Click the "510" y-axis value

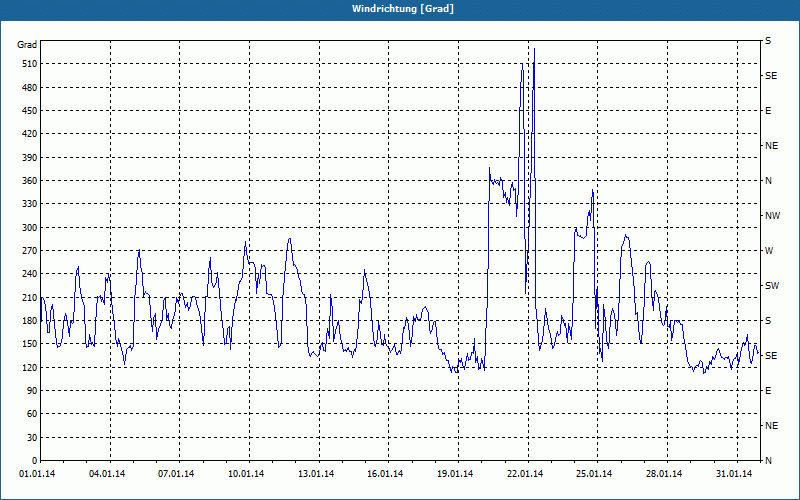pos(31,64)
